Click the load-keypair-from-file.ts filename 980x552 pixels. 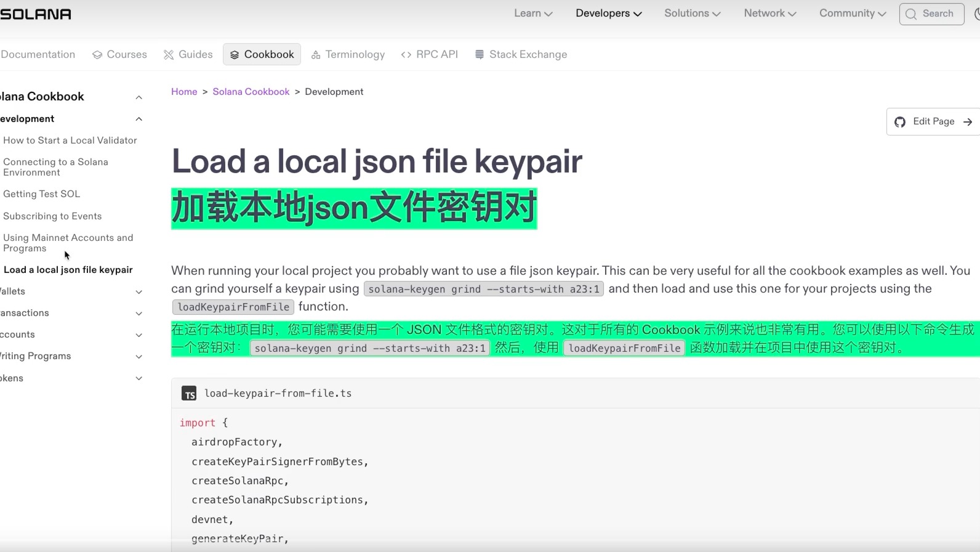tap(278, 393)
